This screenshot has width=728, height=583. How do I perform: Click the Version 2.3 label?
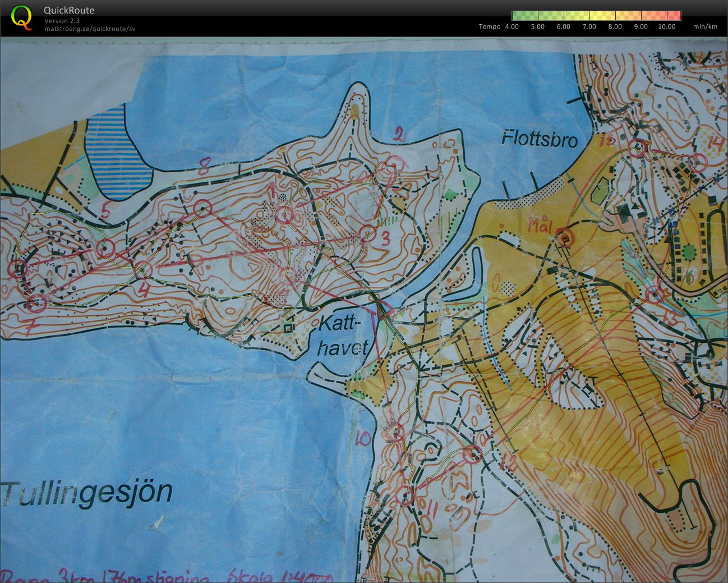[62, 21]
